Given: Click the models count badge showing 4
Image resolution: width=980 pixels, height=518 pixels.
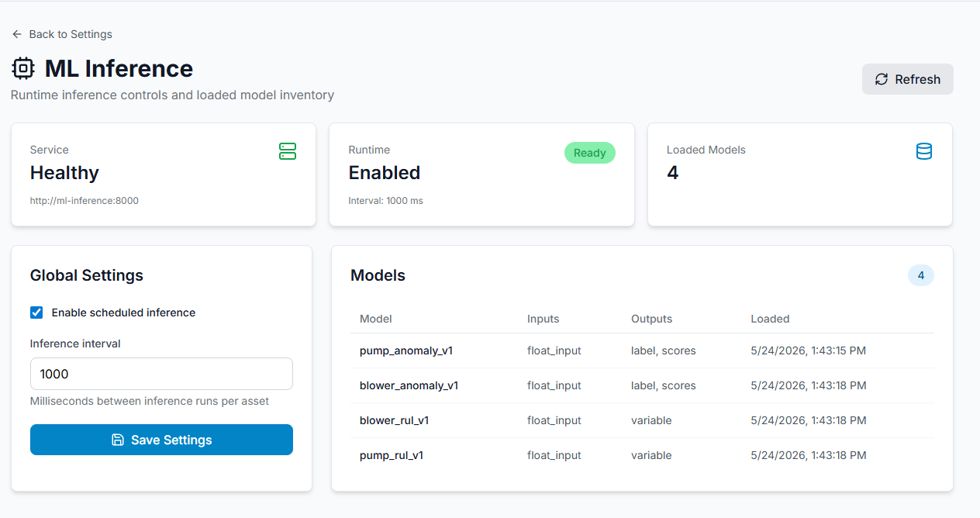Looking at the screenshot, I should click(921, 275).
